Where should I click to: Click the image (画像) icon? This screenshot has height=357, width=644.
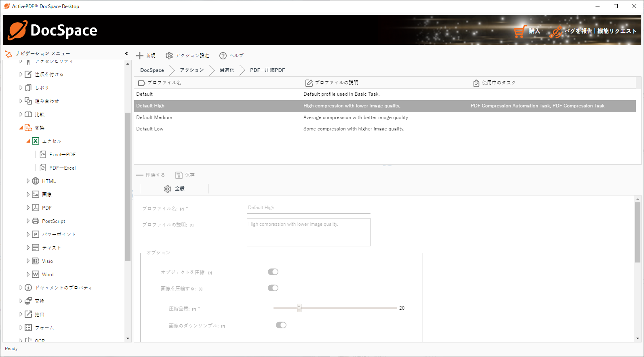click(36, 194)
